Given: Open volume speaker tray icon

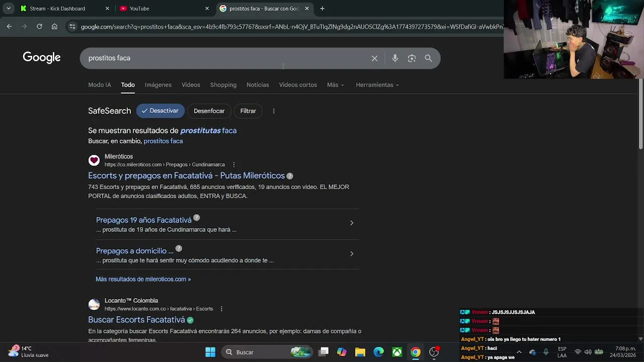Looking at the screenshot, I should [588, 352].
